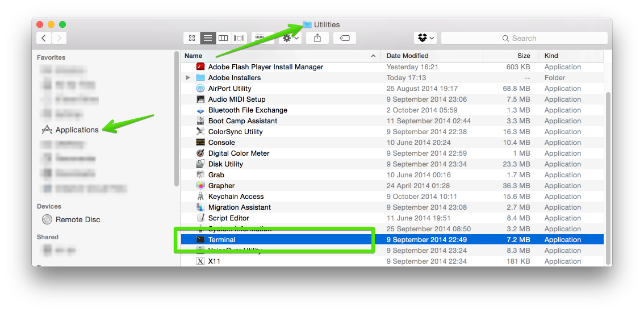Click the date 9 October 2014 10:11
This screenshot has height=312, width=644.
click(422, 197)
